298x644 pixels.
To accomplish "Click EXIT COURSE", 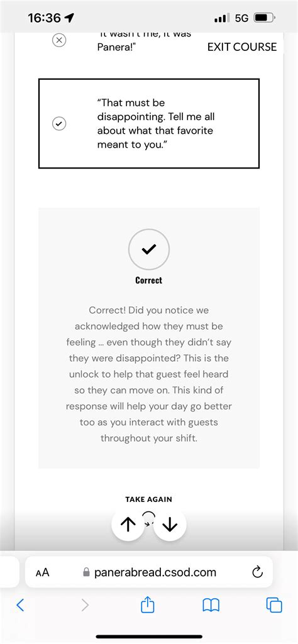I will click(242, 47).
